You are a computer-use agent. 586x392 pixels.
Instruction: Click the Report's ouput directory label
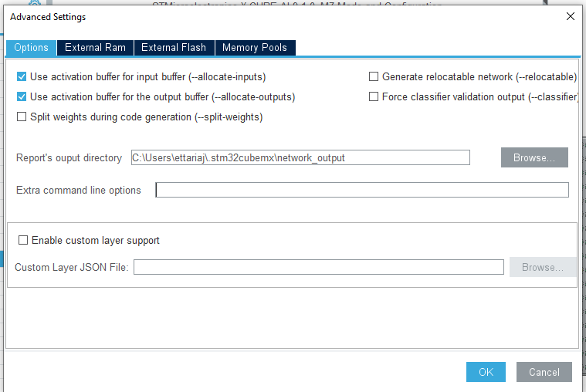click(x=69, y=158)
